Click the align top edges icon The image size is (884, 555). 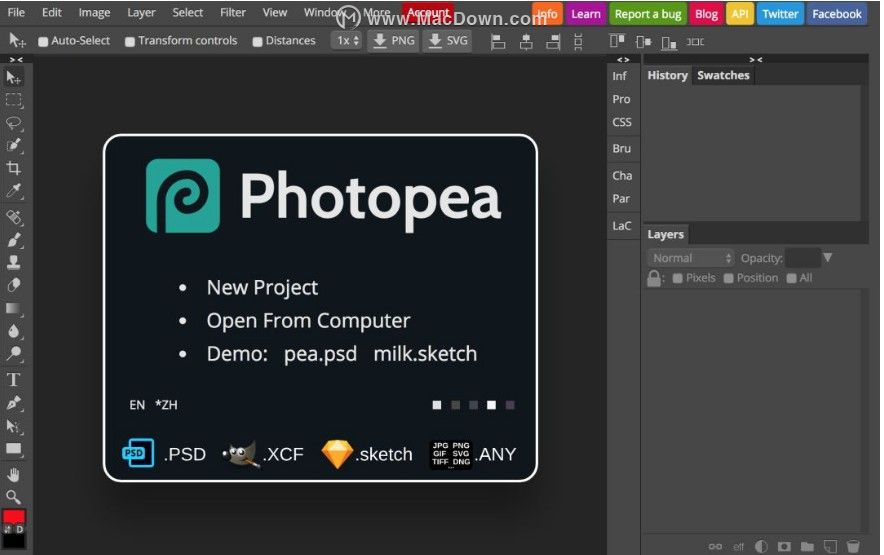[617, 41]
